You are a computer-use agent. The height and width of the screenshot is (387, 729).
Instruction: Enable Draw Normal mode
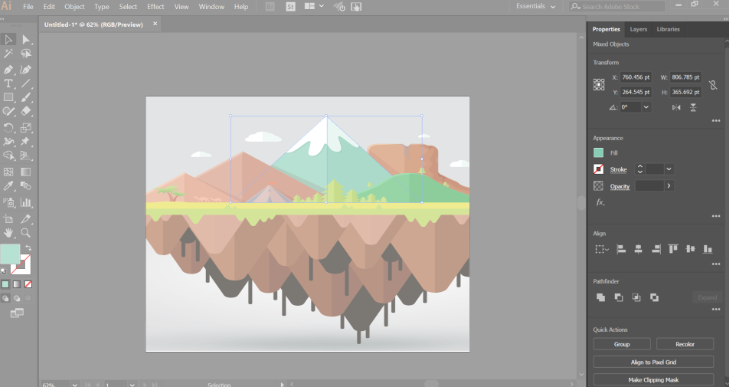coord(5,298)
